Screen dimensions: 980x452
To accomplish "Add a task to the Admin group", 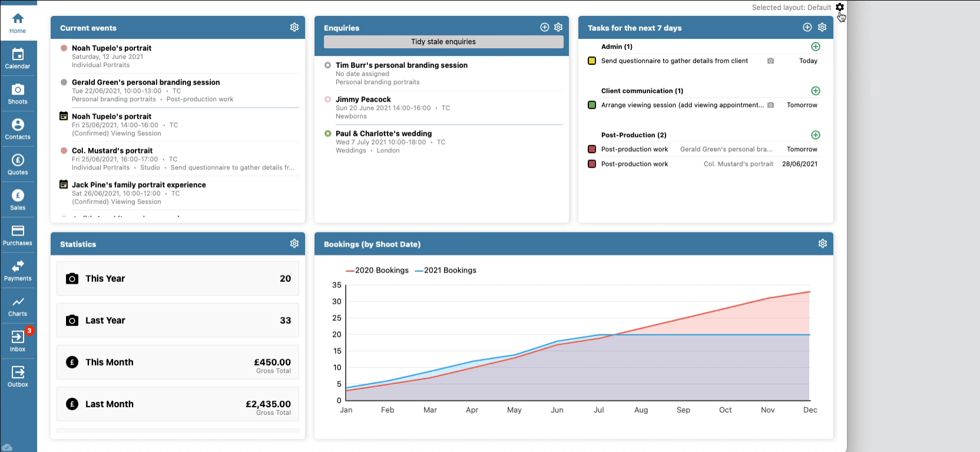I will [x=816, y=47].
